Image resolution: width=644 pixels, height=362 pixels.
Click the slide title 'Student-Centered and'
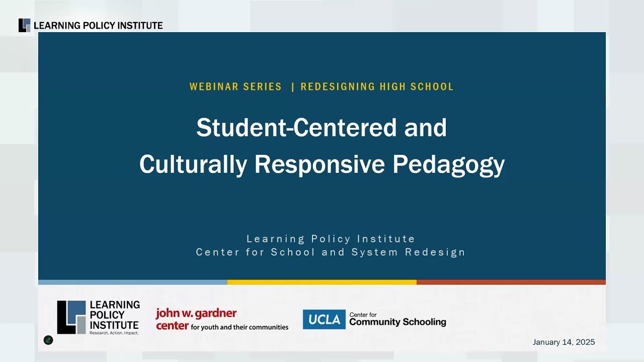pyautogui.click(x=321, y=127)
